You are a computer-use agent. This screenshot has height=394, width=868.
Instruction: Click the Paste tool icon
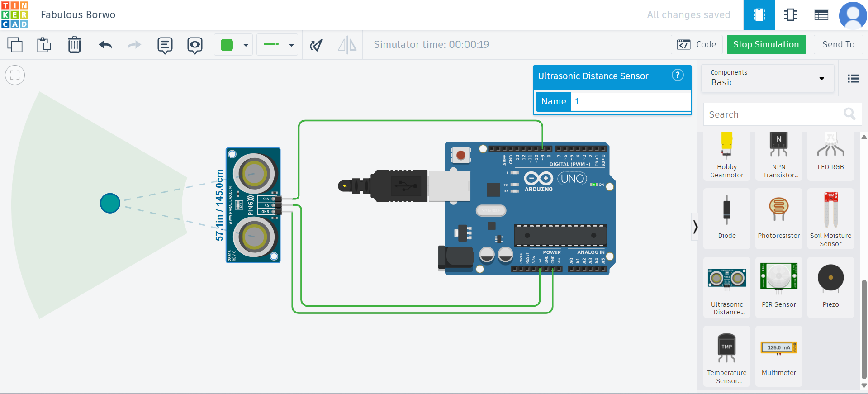pyautogui.click(x=44, y=45)
